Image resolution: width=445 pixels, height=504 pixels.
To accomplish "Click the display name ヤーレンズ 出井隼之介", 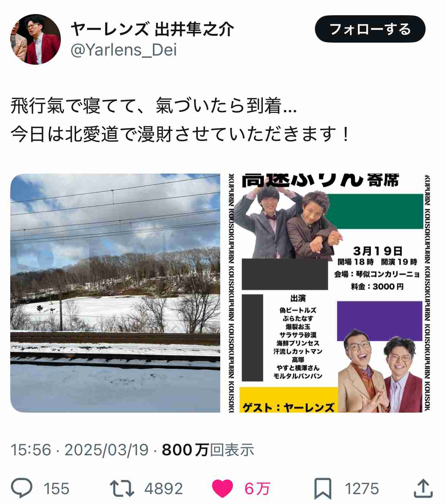I will 152,29.
